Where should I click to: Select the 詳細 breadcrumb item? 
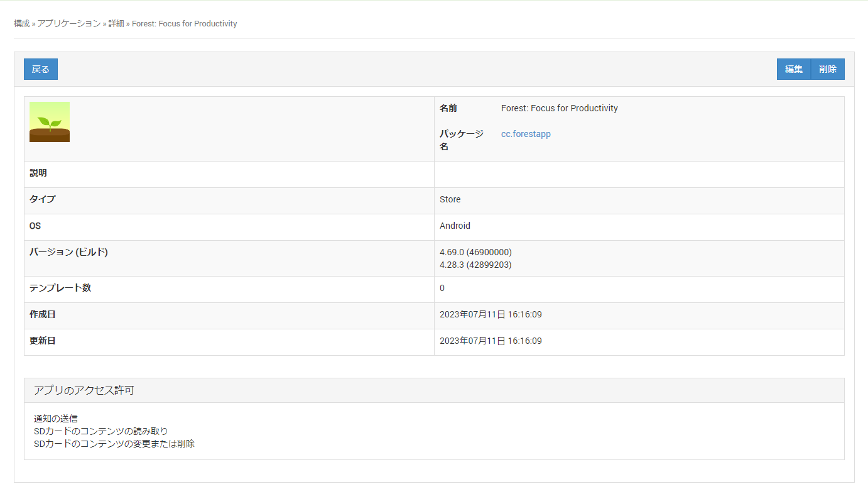click(x=116, y=24)
